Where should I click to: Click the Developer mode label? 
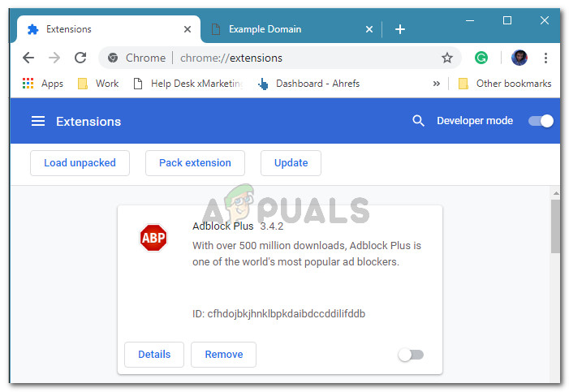coord(475,120)
